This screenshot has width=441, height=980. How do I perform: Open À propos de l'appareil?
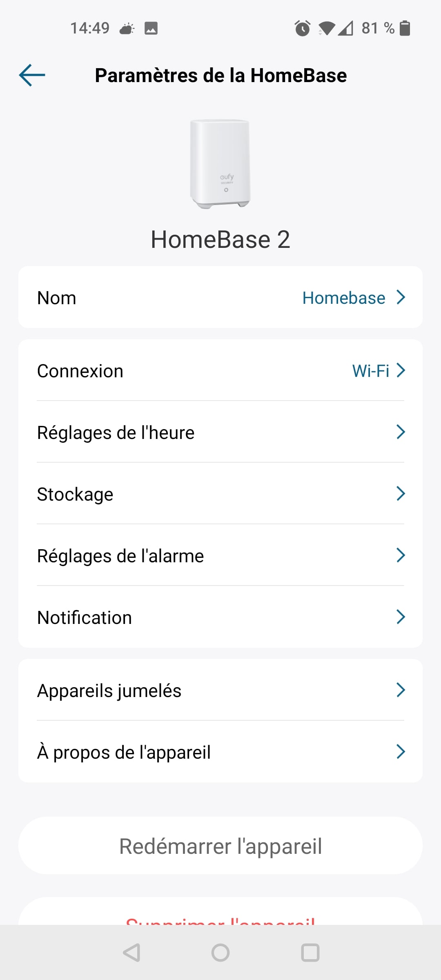220,752
